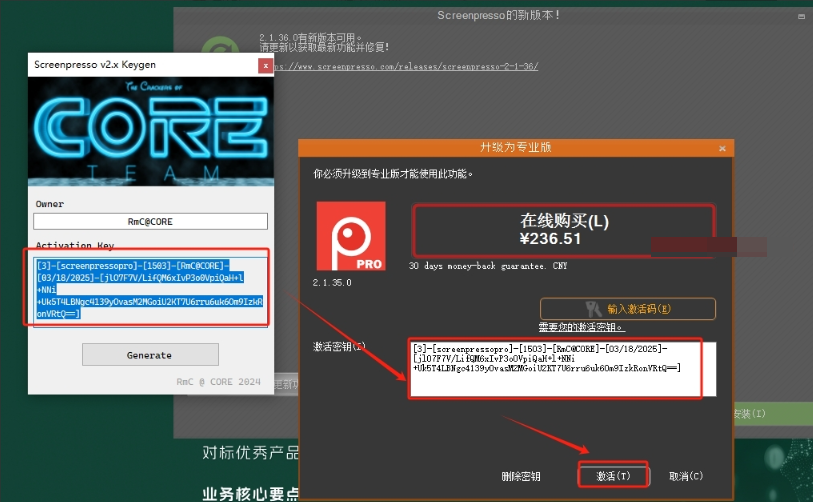Click the green update icon in the Screenpresso window
Image resolution: width=813 pixels, height=502 pixels.
pyautogui.click(x=220, y=46)
